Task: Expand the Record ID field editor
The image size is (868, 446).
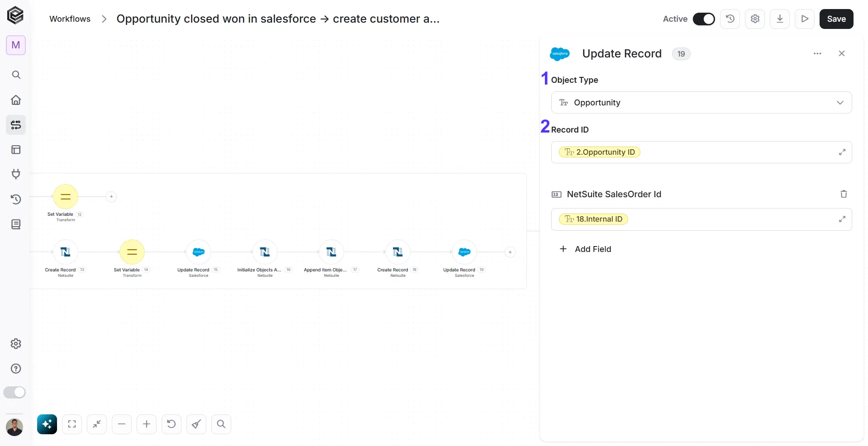Action: (x=842, y=152)
